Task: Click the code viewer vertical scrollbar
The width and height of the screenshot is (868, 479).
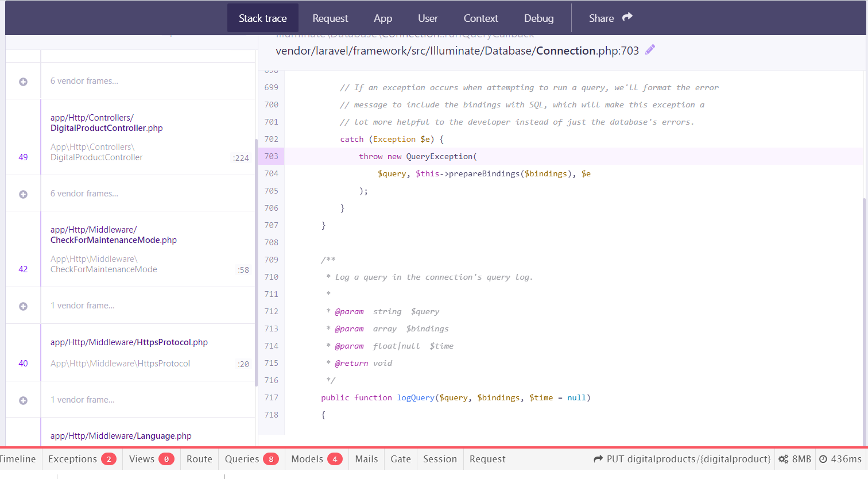Action: pos(864,322)
